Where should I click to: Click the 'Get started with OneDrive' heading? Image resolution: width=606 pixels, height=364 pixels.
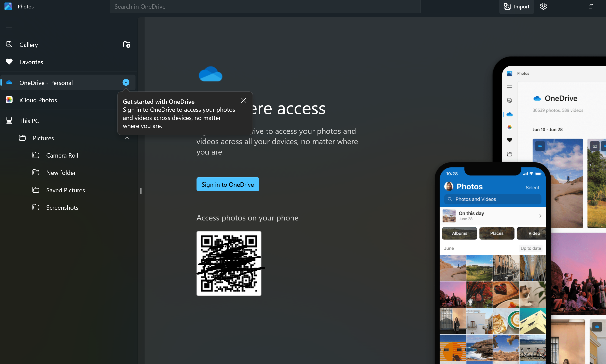click(x=159, y=102)
